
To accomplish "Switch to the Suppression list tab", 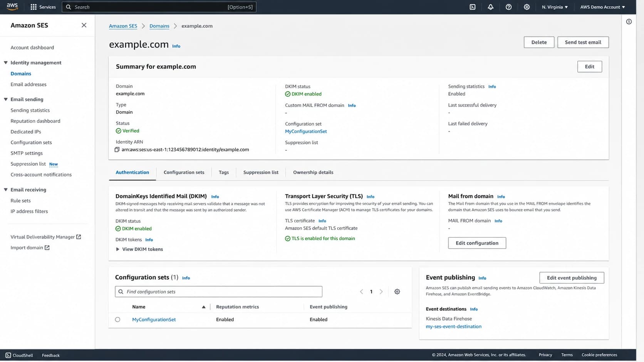I will (261, 172).
